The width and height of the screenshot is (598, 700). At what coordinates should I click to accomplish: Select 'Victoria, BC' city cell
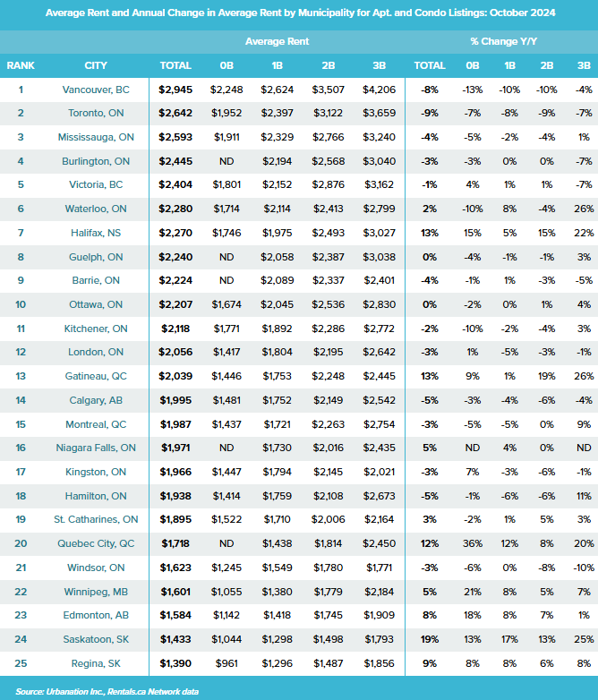pyautogui.click(x=96, y=184)
